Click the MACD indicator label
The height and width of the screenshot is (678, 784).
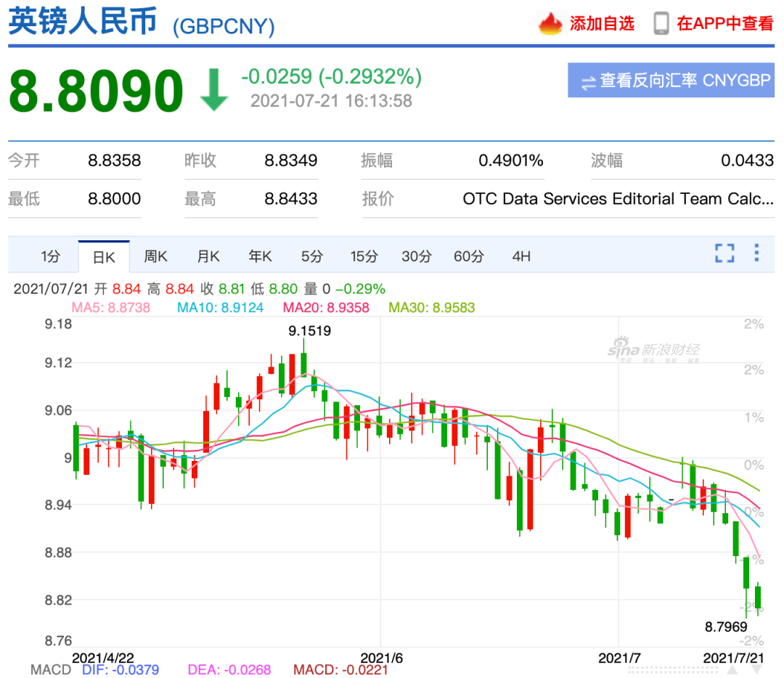(50, 669)
